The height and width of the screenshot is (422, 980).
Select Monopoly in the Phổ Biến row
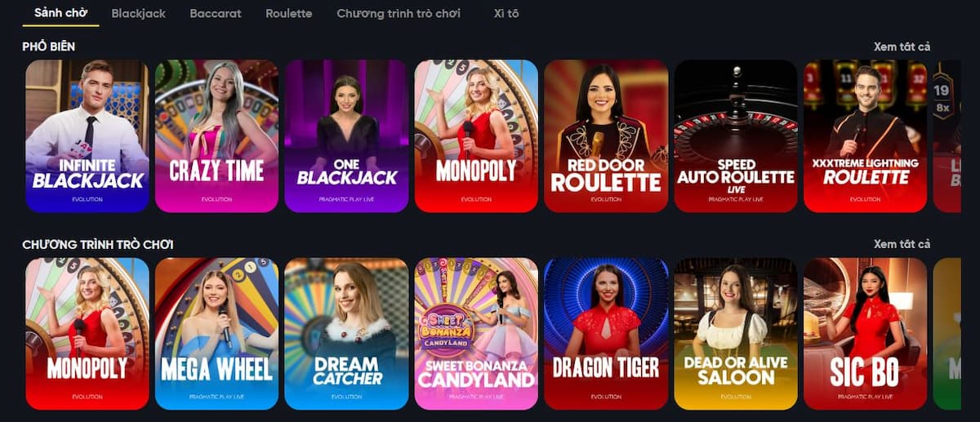point(476,135)
